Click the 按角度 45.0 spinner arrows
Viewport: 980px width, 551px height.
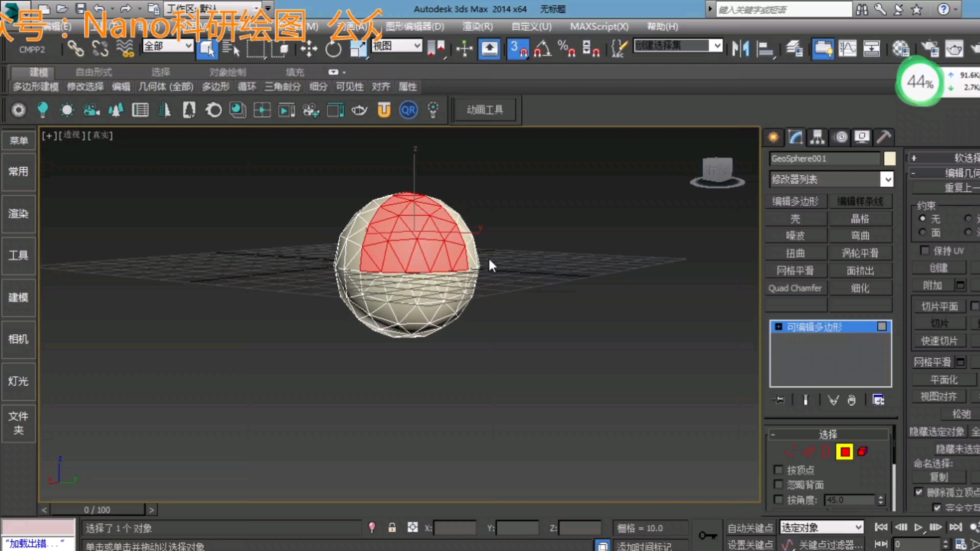(x=880, y=500)
